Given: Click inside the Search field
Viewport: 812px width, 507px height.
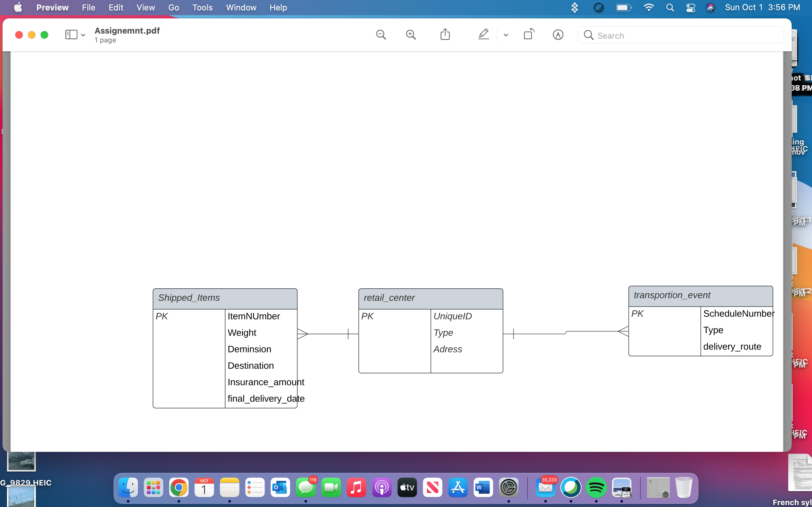Looking at the screenshot, I should click(680, 35).
